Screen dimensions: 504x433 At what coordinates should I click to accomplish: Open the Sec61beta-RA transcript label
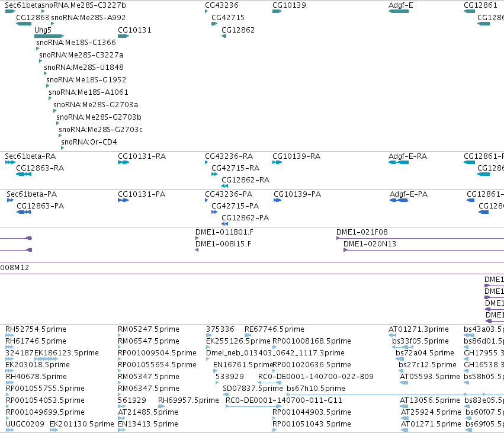(30, 156)
